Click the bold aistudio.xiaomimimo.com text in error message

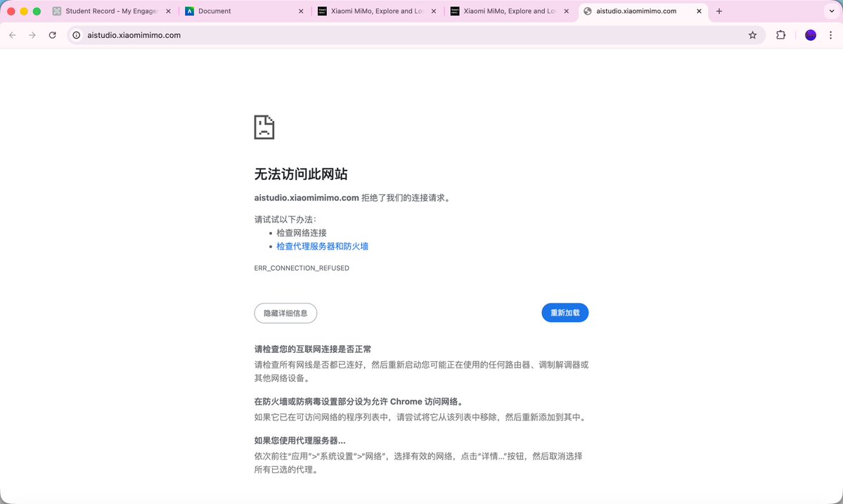[x=307, y=198]
